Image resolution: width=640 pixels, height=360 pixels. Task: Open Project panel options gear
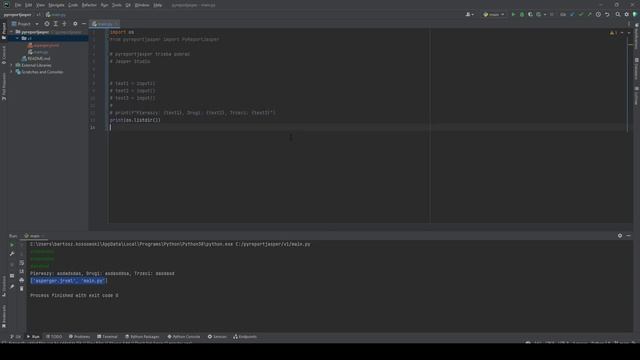click(x=75, y=24)
